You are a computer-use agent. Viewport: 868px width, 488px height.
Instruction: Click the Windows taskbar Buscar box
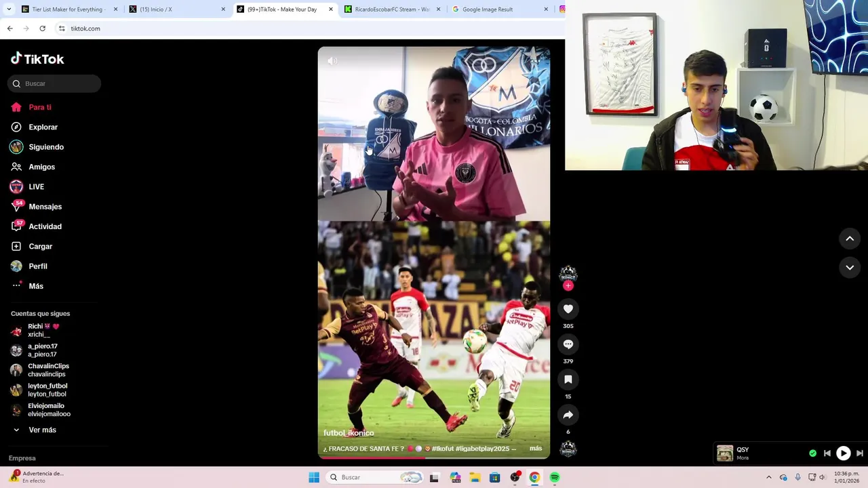373,477
